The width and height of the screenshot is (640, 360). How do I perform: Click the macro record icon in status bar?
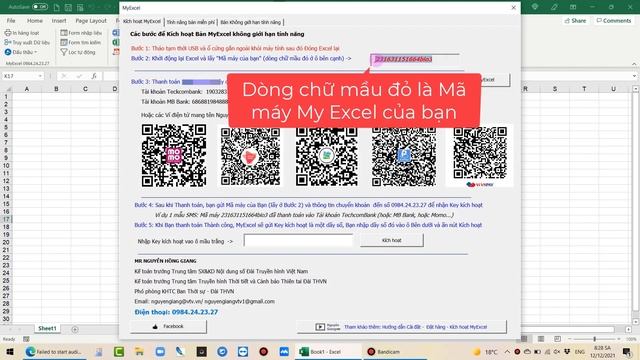(x=26, y=339)
